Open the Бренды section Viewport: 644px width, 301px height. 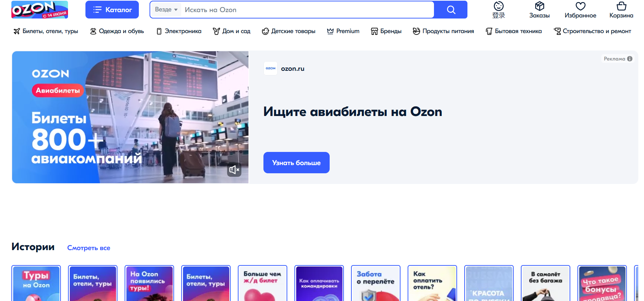(391, 31)
